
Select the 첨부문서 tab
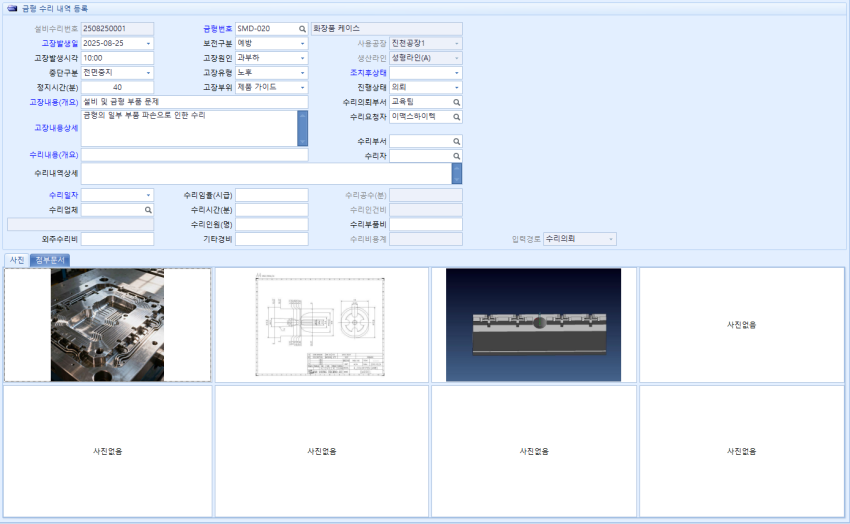49,260
